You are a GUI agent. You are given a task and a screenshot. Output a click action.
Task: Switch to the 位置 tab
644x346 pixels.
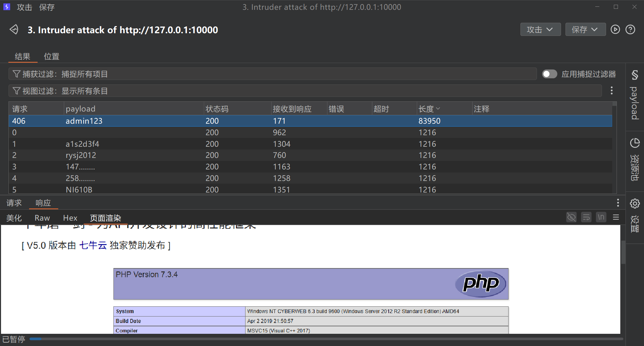coord(51,56)
